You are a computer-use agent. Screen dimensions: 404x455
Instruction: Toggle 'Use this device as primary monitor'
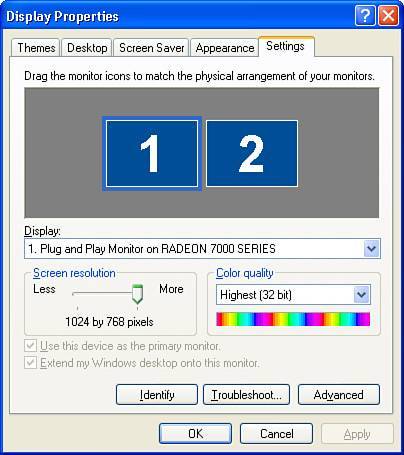point(31,346)
